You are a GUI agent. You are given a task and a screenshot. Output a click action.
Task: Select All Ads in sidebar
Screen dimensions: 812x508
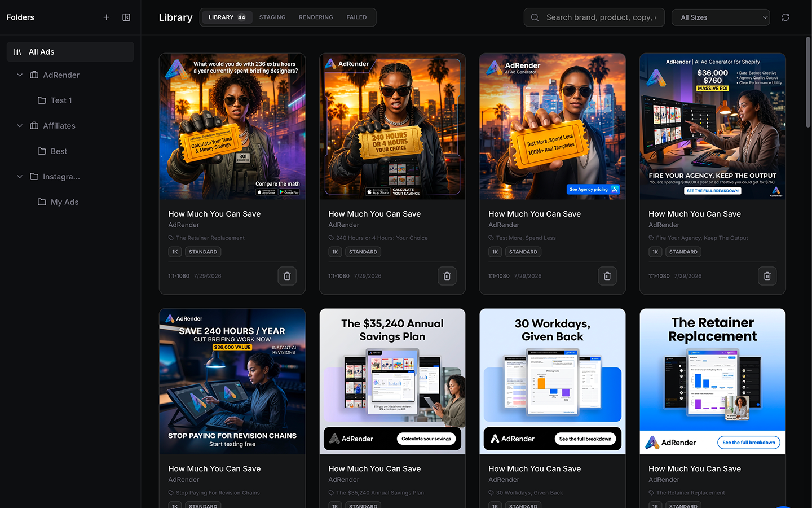point(70,52)
